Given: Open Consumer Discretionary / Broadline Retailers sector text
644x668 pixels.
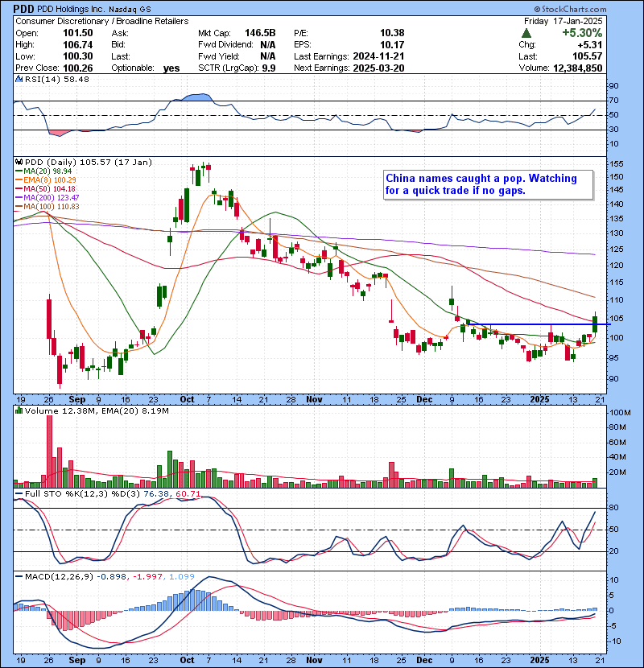Looking at the screenshot, I should coord(102,21).
